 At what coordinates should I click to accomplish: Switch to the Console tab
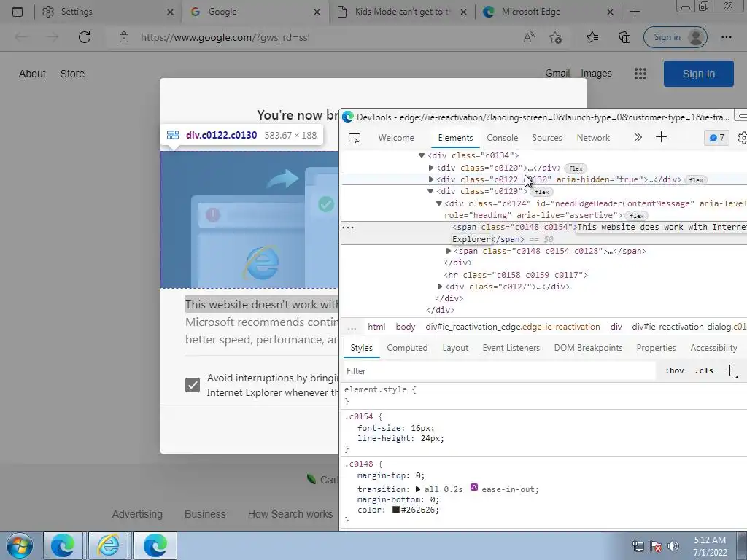point(502,138)
